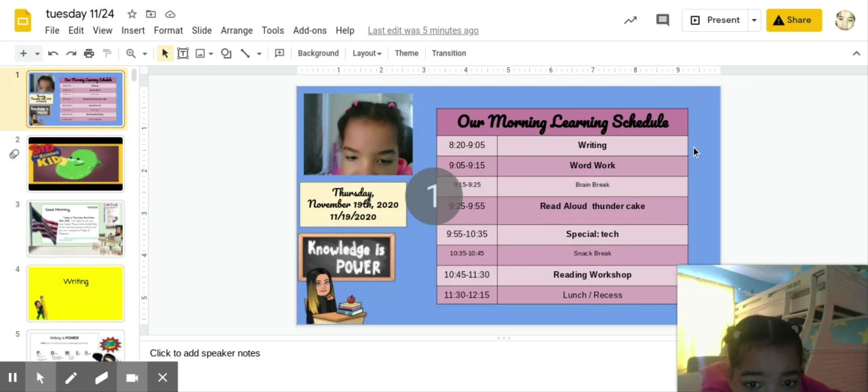Choose the Select arrow tool
The height and width of the screenshot is (392, 868).
click(x=165, y=53)
